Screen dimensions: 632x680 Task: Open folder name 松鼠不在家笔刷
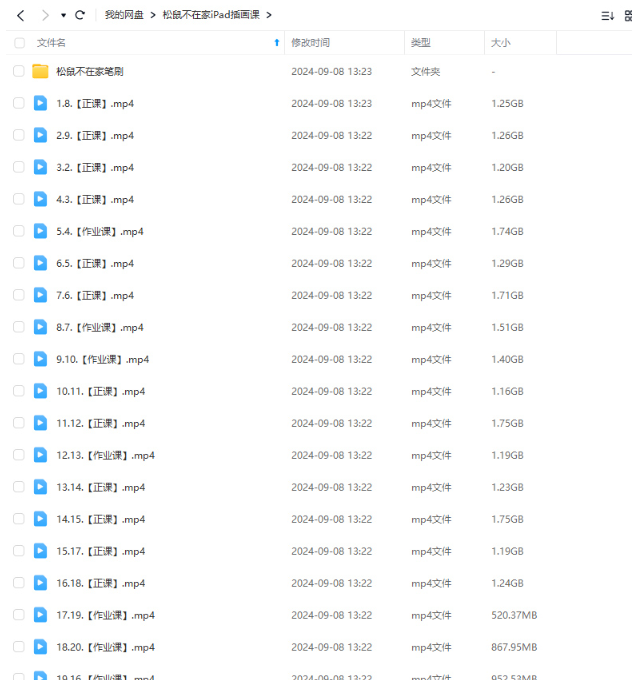(90, 72)
